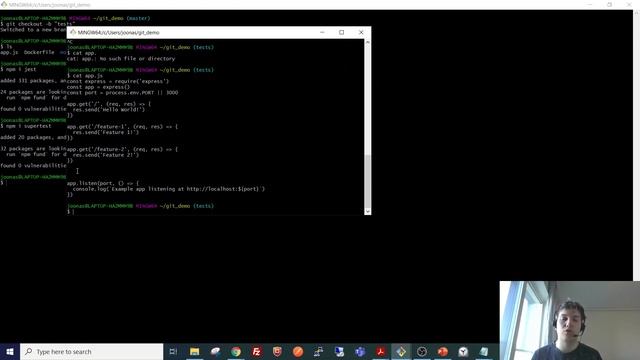Click the front git_demo window title icon
This screenshot has width=640, height=360.
click(73, 32)
